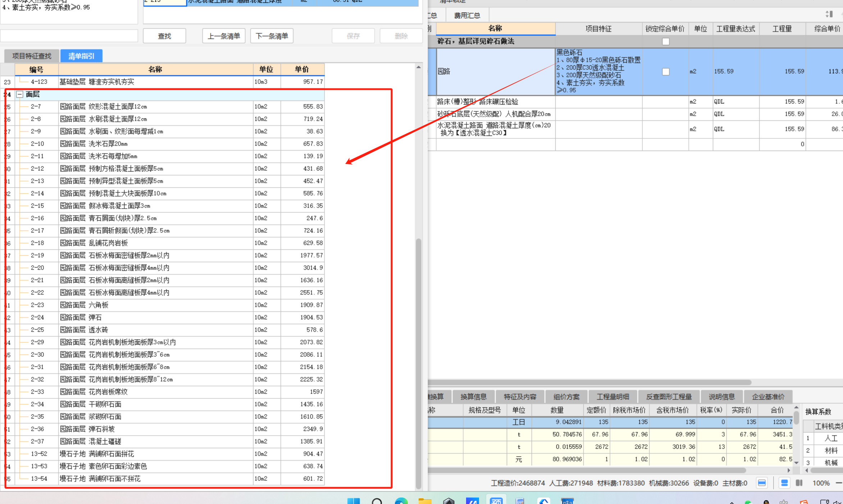Tick the lock-price checkbox in 碎石 row

click(666, 42)
